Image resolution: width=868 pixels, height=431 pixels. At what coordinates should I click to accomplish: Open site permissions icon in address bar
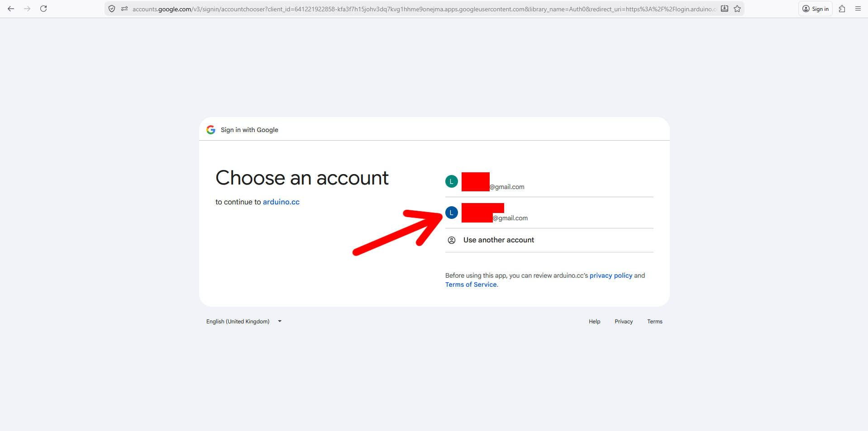click(124, 9)
